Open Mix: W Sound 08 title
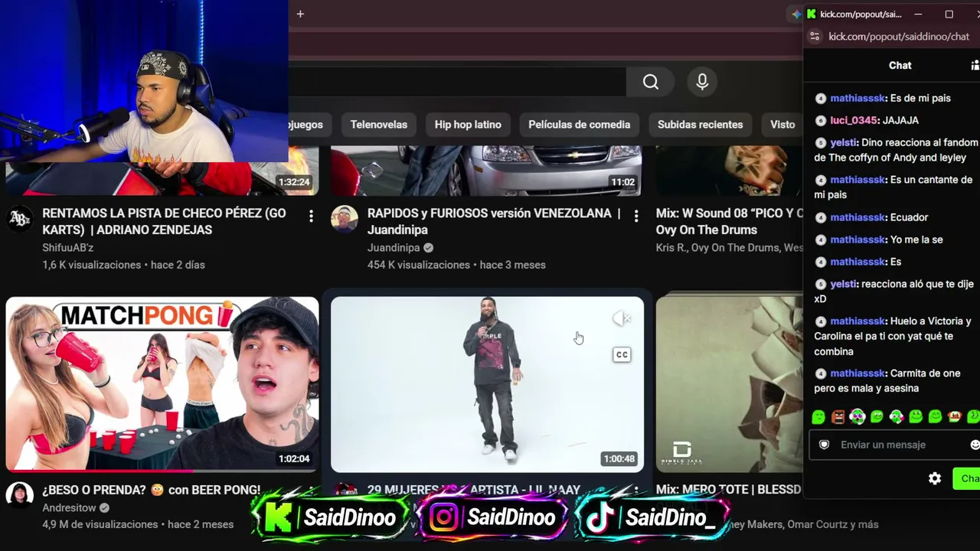Image resolution: width=980 pixels, height=551 pixels. pos(729,221)
